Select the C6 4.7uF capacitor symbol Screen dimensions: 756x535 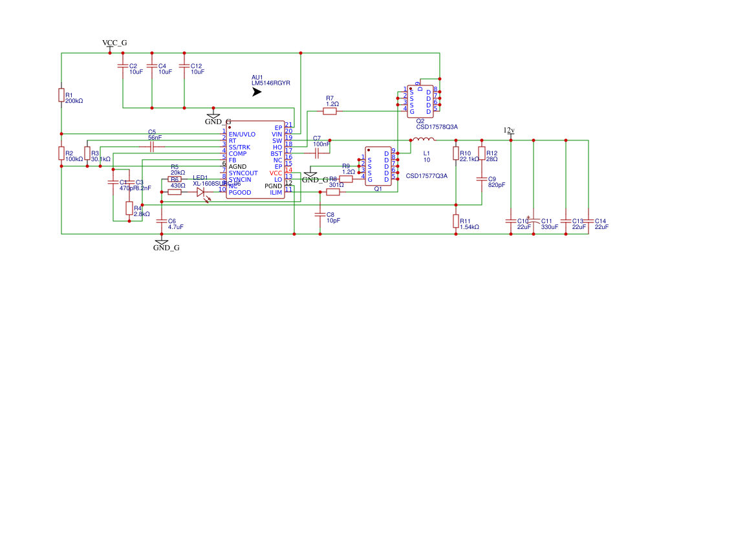tap(162, 221)
